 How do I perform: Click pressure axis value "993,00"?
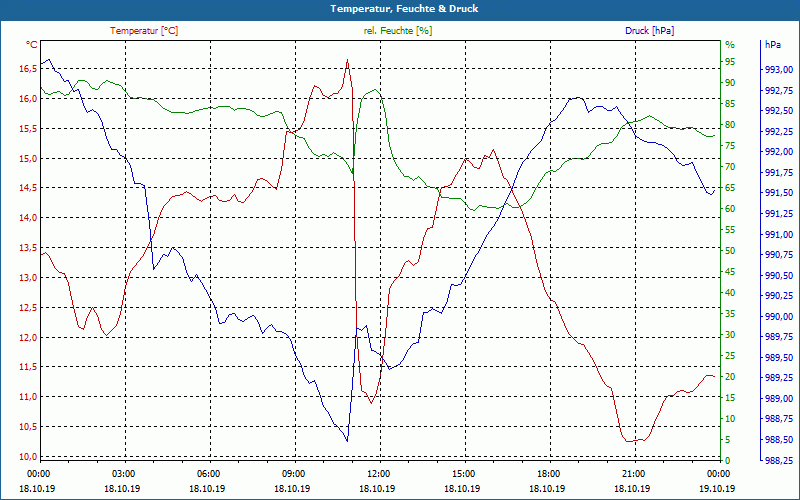tap(779, 70)
